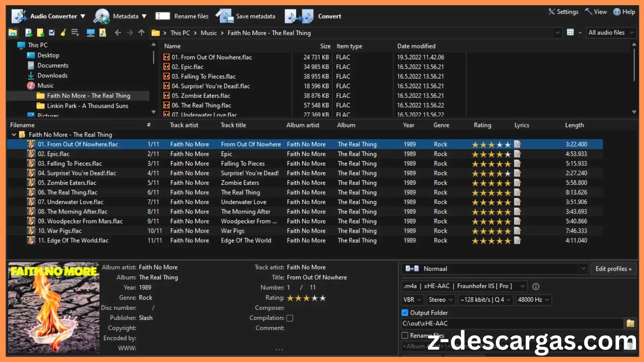Click the Help question mark icon

(617, 12)
